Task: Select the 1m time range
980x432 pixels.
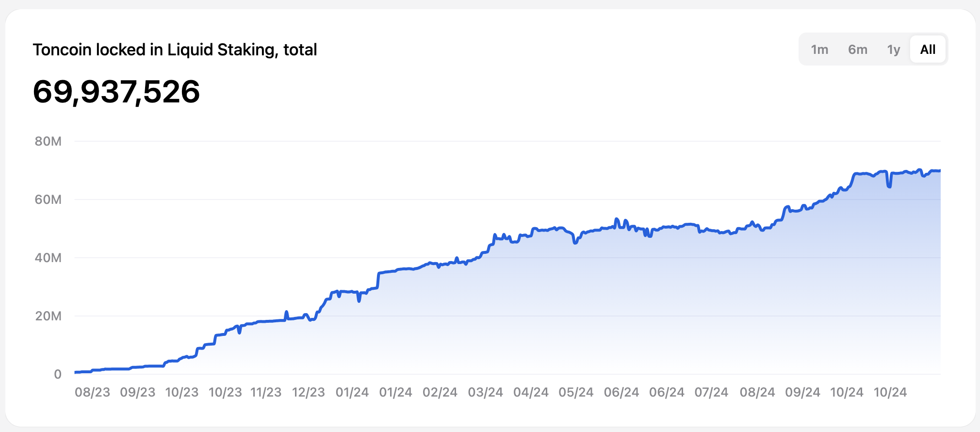Action: click(819, 50)
